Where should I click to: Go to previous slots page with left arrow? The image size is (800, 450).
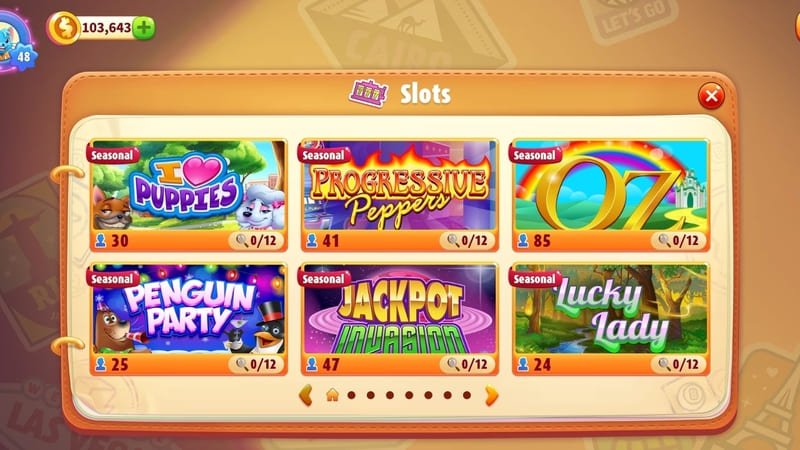(x=306, y=395)
